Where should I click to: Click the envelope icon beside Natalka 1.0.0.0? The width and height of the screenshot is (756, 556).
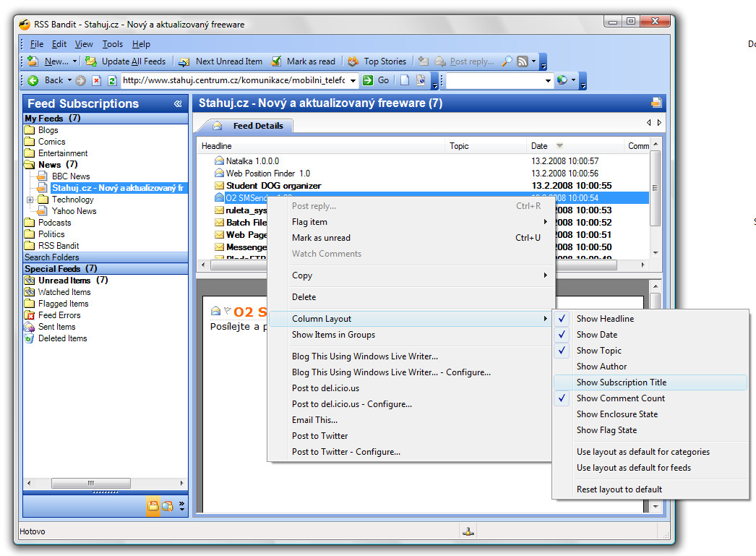pyautogui.click(x=220, y=161)
